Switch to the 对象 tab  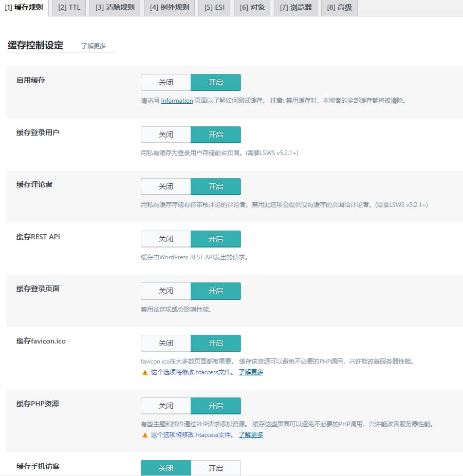252,8
